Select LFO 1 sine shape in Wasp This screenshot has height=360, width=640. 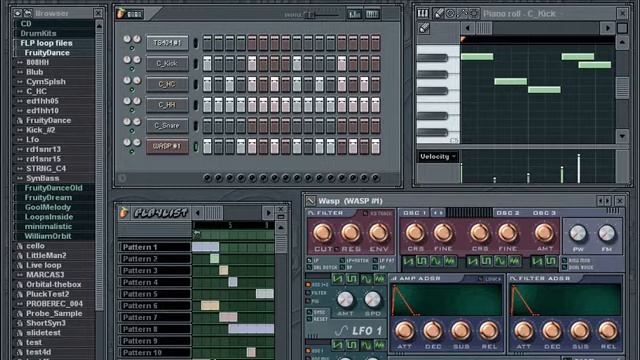coord(366,279)
